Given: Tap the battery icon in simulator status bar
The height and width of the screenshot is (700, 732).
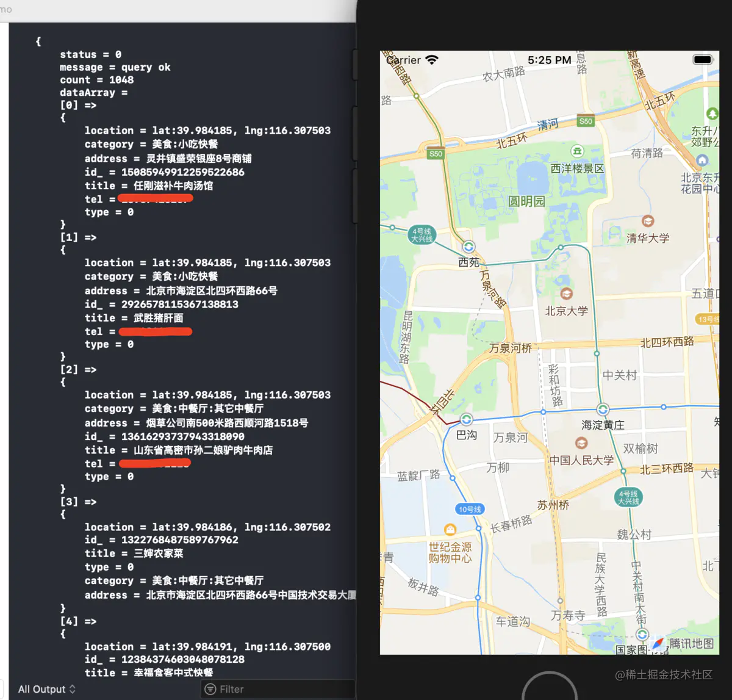Looking at the screenshot, I should [x=703, y=60].
